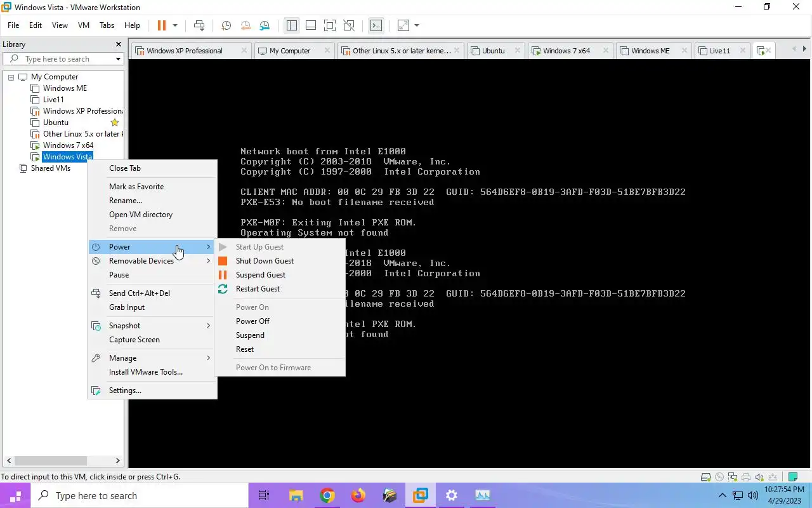Select Power Off in the Power submenu
The image size is (812, 508).
coord(280,321)
